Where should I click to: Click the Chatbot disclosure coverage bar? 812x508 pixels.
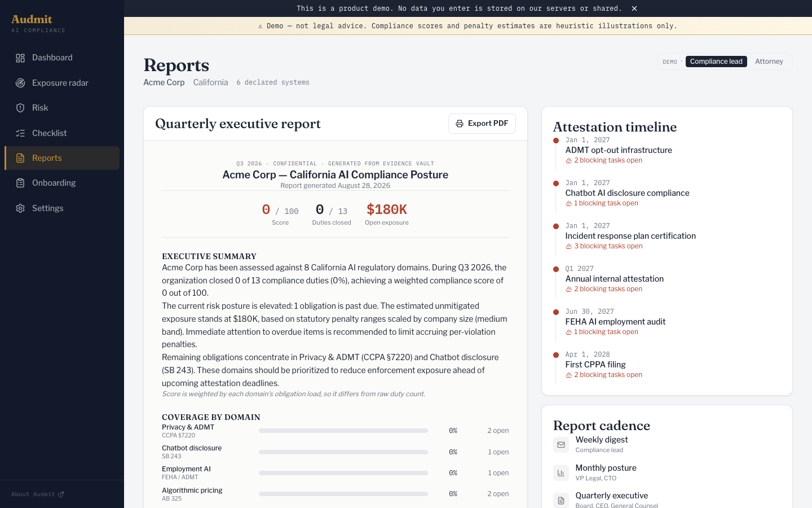coord(343,452)
